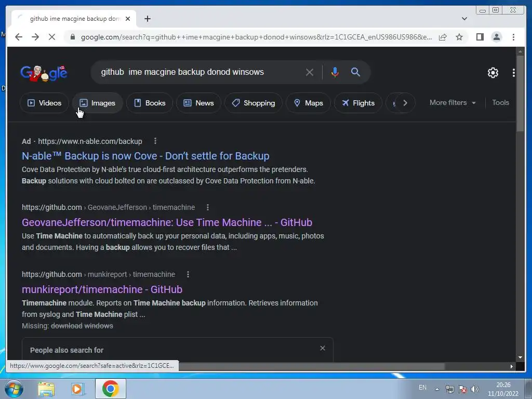Close People also search for box
Screen dimensions: 532x399
coord(323,348)
